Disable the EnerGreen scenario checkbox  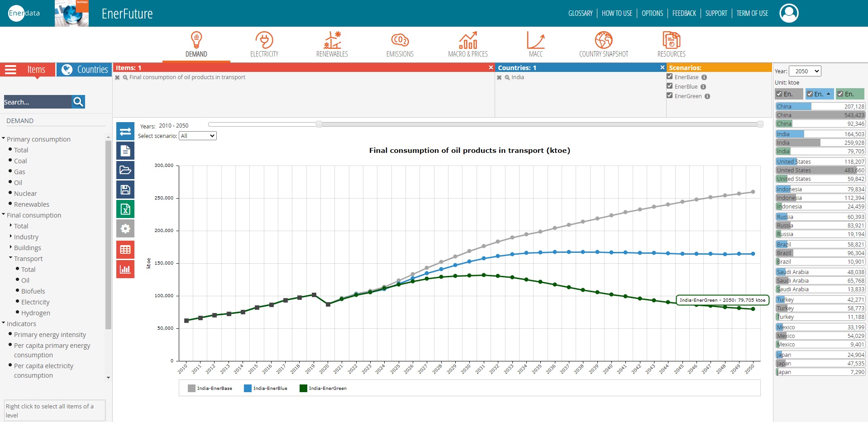pyautogui.click(x=670, y=95)
